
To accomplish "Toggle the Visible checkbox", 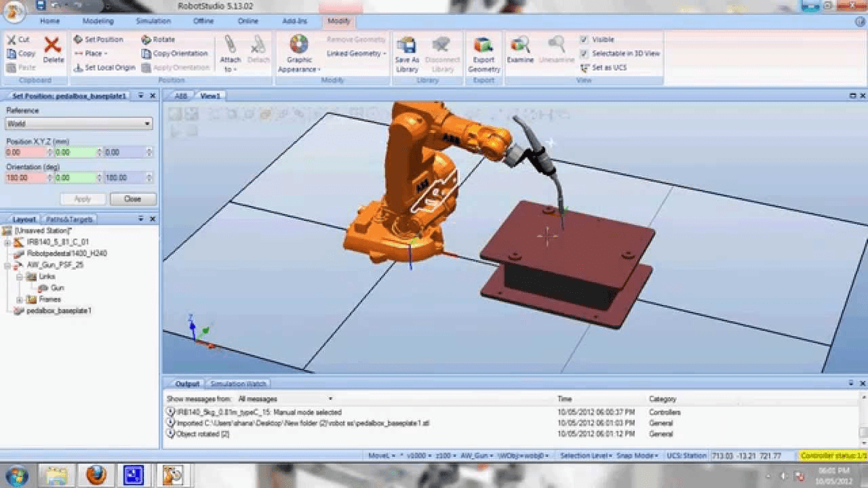I will pos(584,40).
